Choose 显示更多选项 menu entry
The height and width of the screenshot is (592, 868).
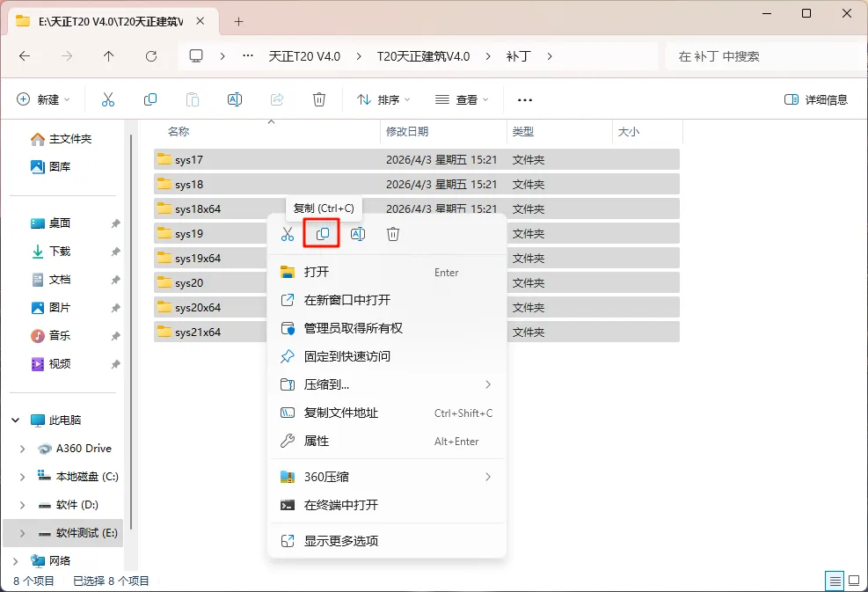[386, 541]
